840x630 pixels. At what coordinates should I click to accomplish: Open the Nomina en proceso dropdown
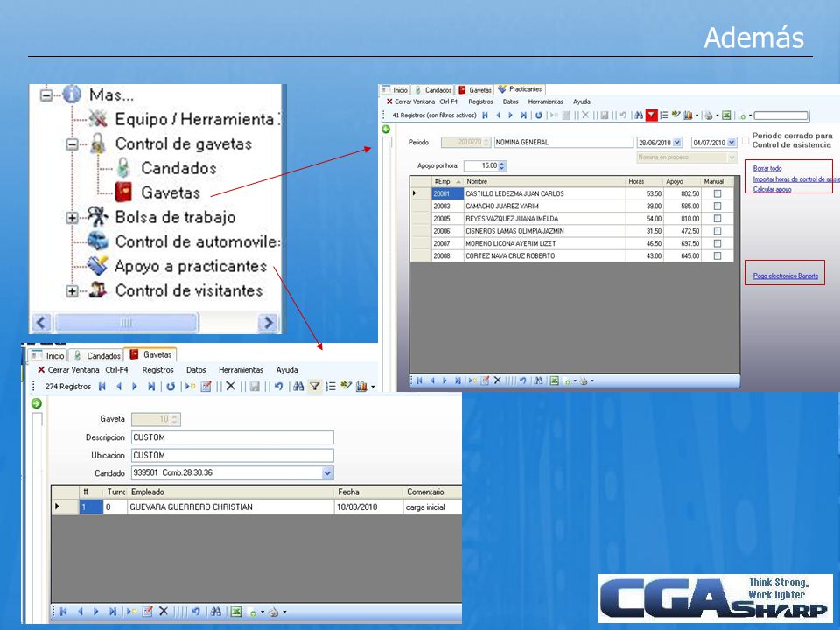(731, 157)
